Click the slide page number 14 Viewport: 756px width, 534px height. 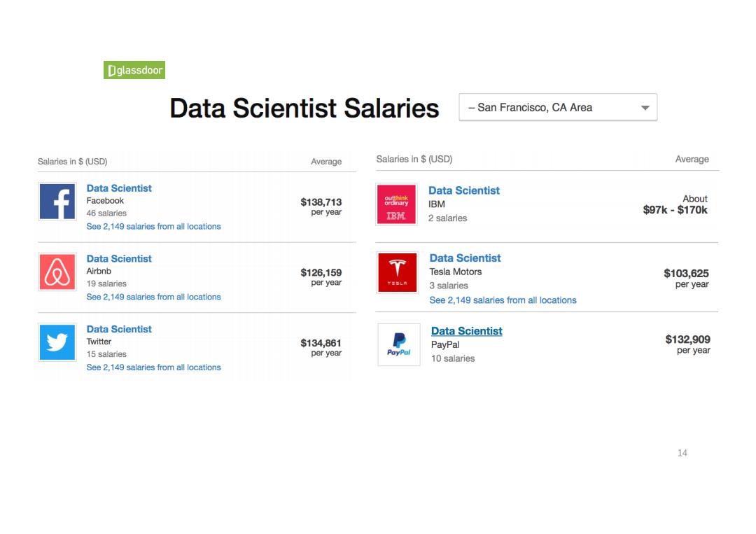point(682,453)
